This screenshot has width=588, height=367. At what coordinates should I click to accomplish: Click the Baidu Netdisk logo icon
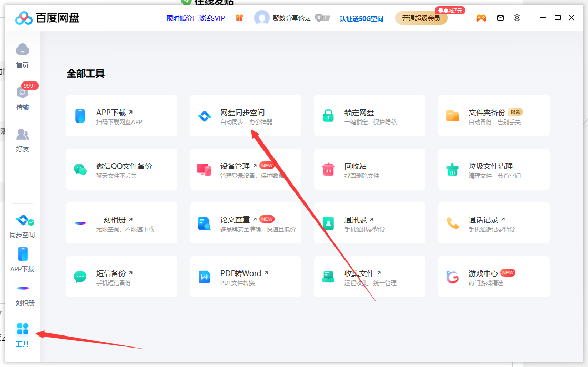[24, 18]
